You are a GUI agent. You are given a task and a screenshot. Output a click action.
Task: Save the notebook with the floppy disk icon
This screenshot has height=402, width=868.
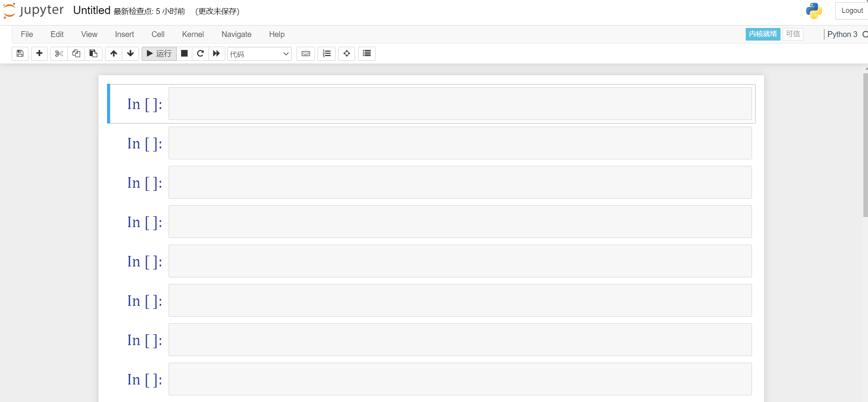20,53
